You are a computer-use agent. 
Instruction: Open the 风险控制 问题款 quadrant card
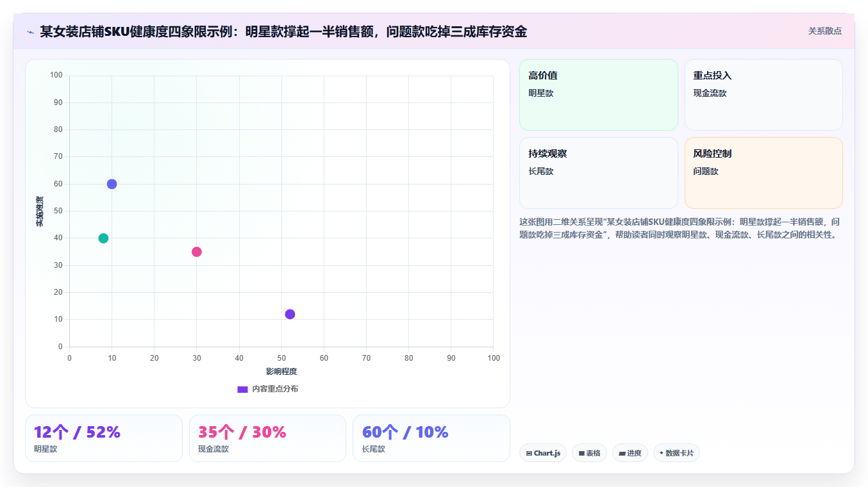[764, 173]
